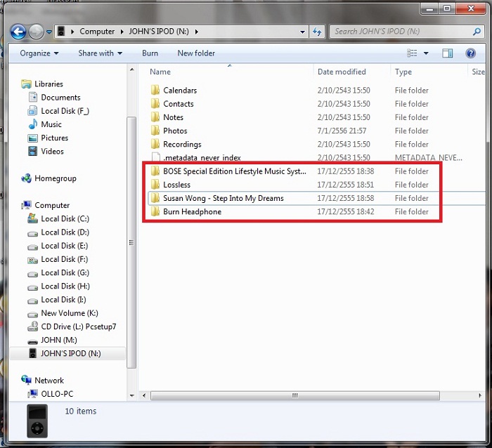Click the Help question mark icon
This screenshot has width=492, height=448.
471,53
